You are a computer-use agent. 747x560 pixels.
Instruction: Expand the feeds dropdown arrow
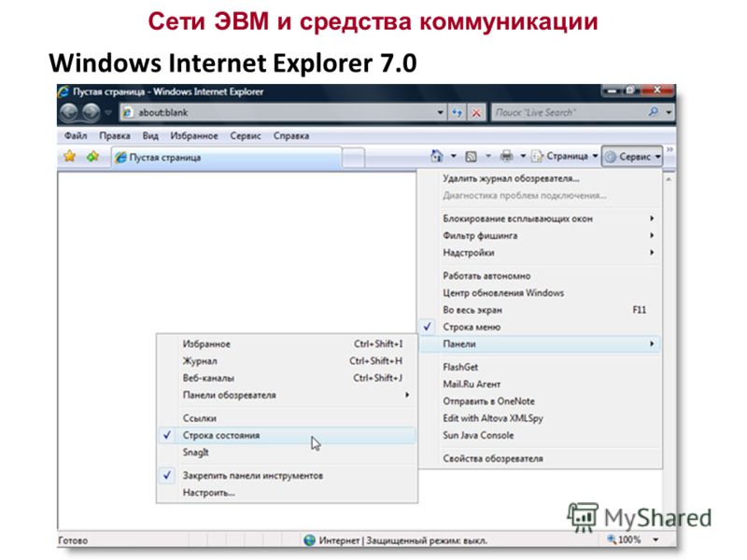coord(487,156)
